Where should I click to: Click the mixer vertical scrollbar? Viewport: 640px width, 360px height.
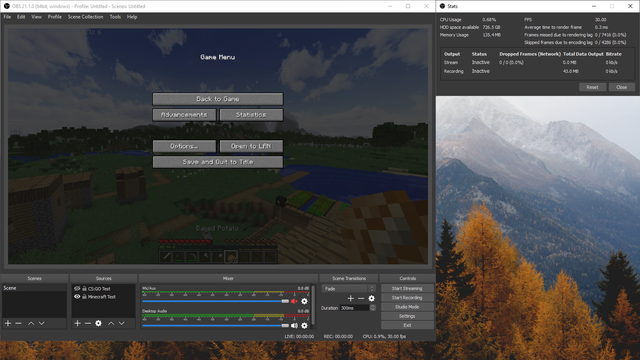point(313,306)
